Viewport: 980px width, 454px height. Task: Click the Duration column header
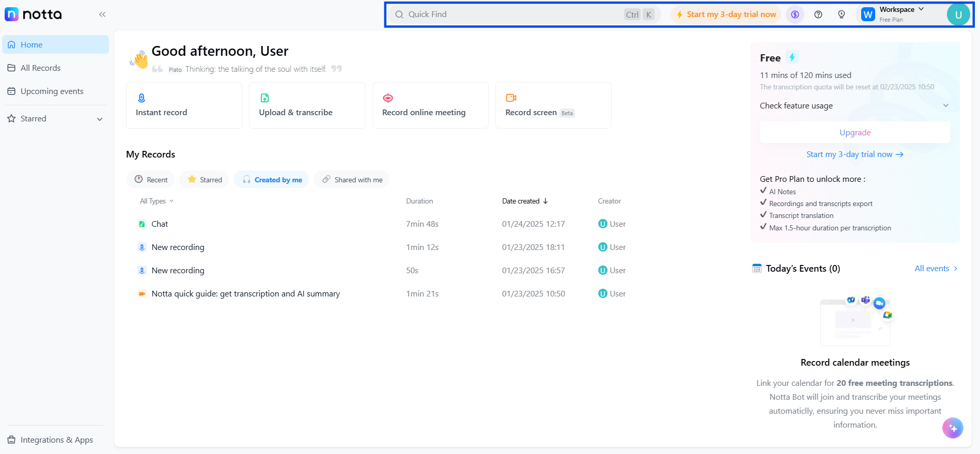(419, 201)
